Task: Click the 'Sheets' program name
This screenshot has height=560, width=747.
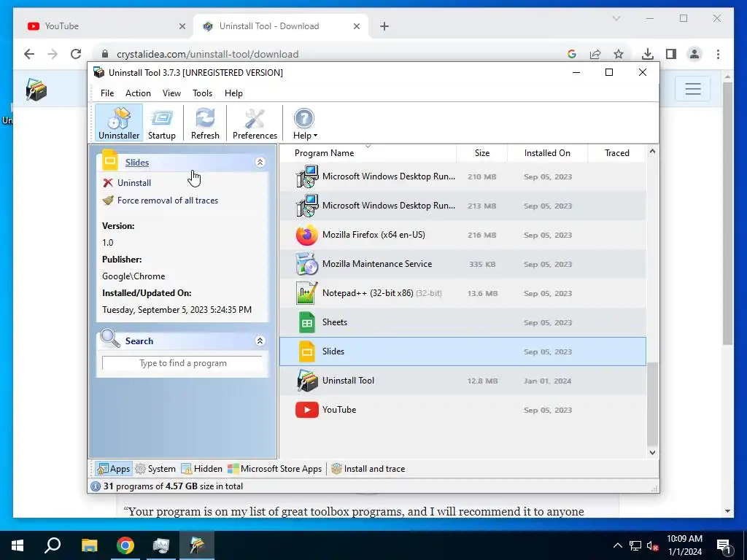Action: [x=334, y=322]
